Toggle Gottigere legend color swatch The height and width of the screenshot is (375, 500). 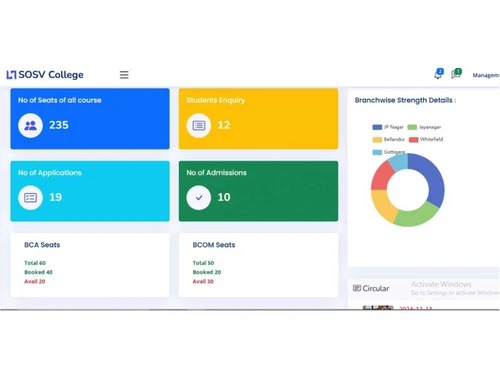(377, 152)
